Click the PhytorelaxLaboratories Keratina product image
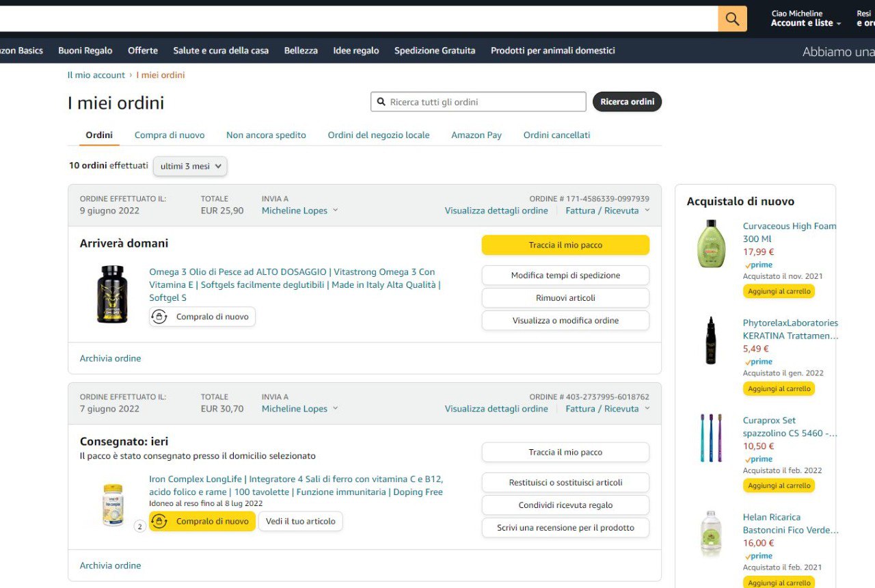The height and width of the screenshot is (588, 875). point(711,340)
